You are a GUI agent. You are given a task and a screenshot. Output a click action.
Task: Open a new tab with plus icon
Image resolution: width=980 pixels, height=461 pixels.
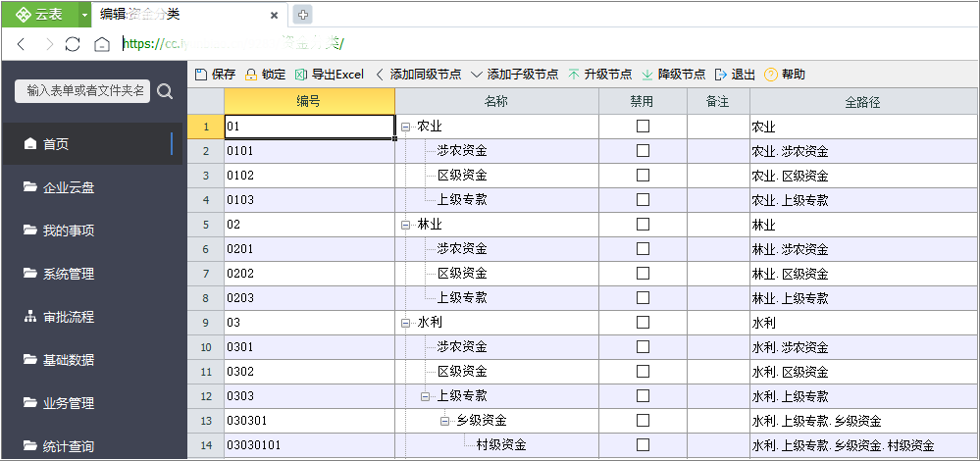click(x=302, y=15)
